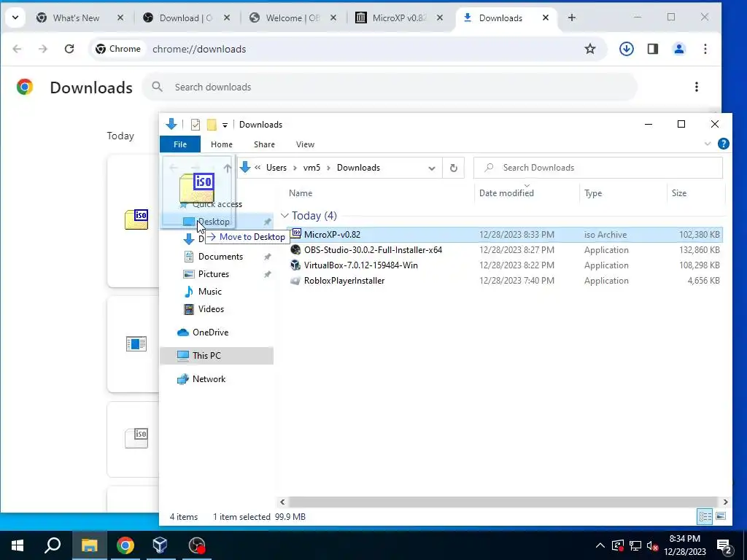This screenshot has height=560, width=747.
Task: Open Videos in the navigation pane
Action: pyautogui.click(x=211, y=309)
